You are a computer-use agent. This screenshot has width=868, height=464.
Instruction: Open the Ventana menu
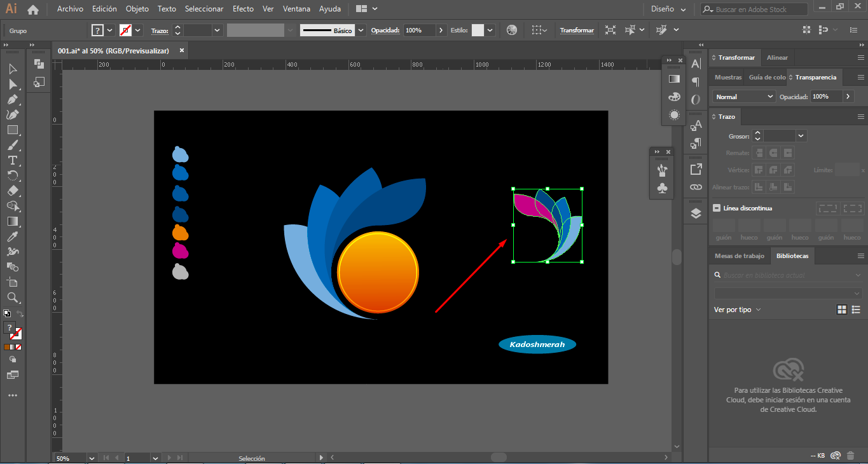click(x=297, y=9)
